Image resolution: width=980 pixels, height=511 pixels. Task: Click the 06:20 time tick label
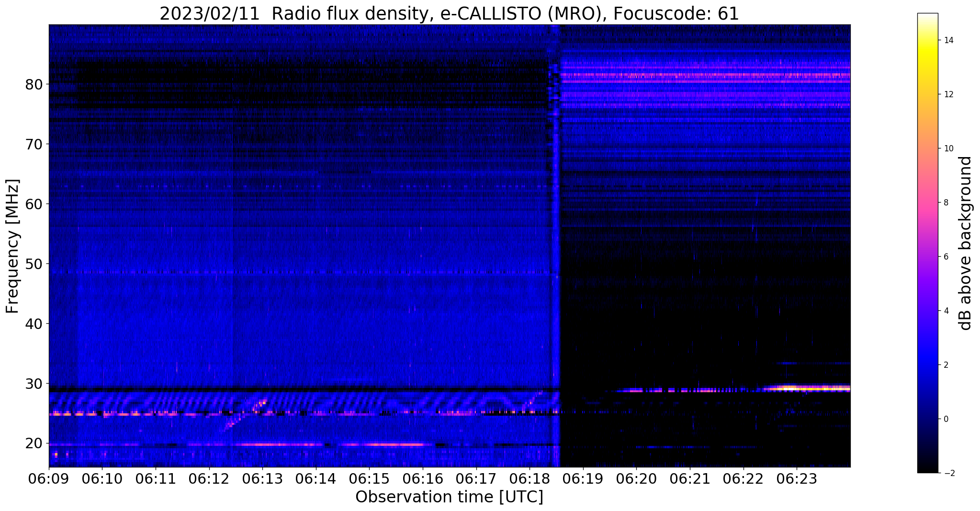click(x=636, y=478)
